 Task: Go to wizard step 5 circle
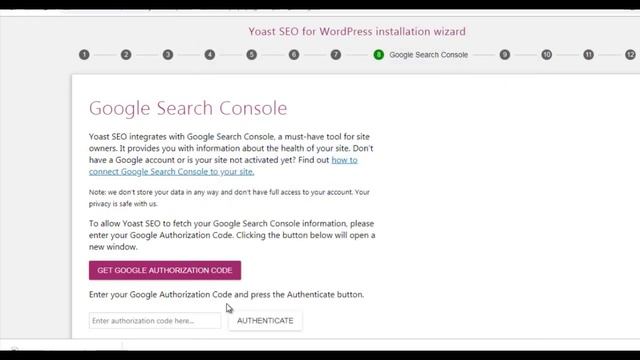coord(252,55)
